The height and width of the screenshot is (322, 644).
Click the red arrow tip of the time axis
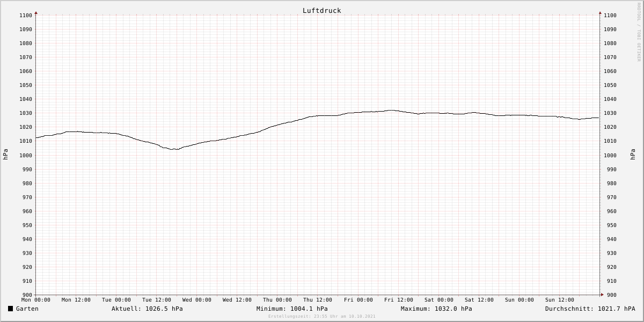click(602, 295)
